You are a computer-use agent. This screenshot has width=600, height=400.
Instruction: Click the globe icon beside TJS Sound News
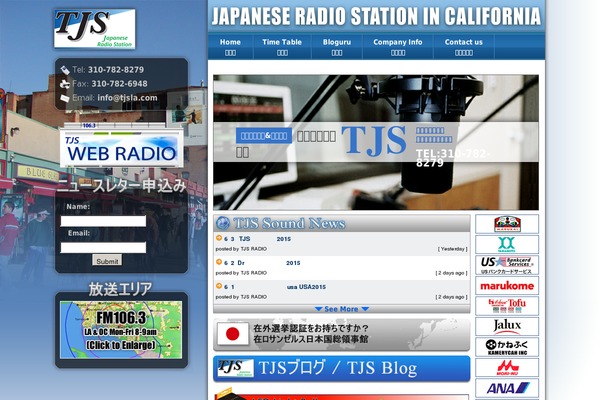coord(223,223)
